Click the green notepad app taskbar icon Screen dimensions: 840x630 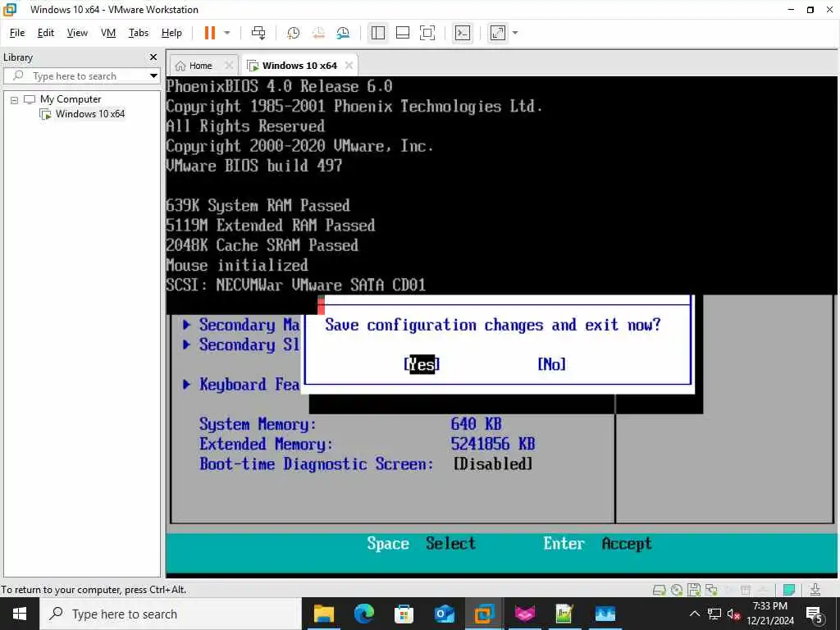pyautogui.click(x=564, y=614)
